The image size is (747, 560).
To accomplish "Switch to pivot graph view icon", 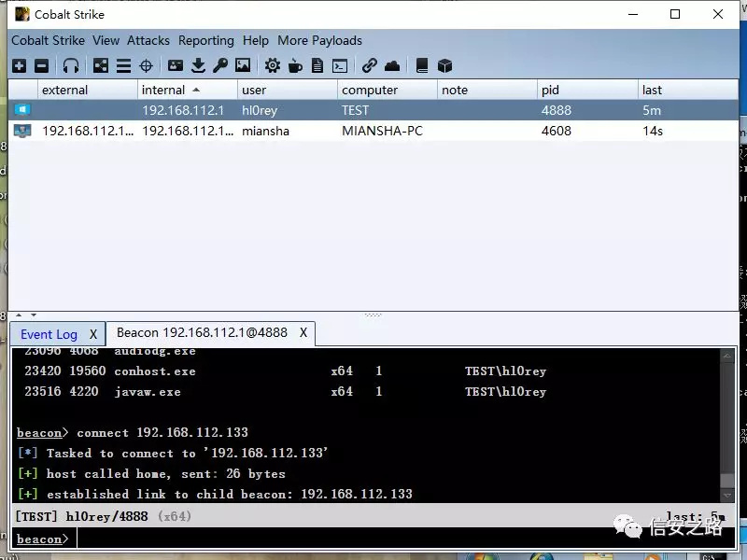I will (101, 65).
